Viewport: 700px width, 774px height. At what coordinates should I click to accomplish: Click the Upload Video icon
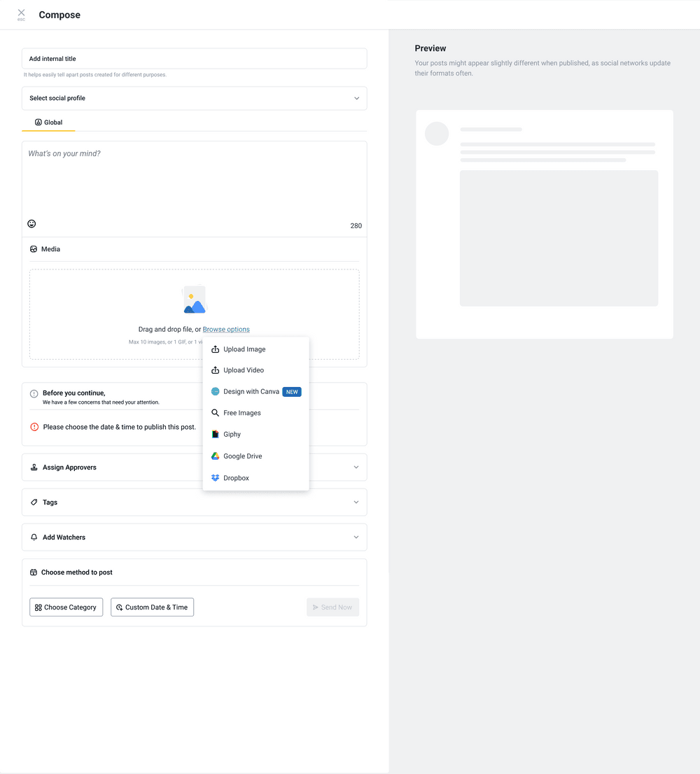(x=216, y=370)
